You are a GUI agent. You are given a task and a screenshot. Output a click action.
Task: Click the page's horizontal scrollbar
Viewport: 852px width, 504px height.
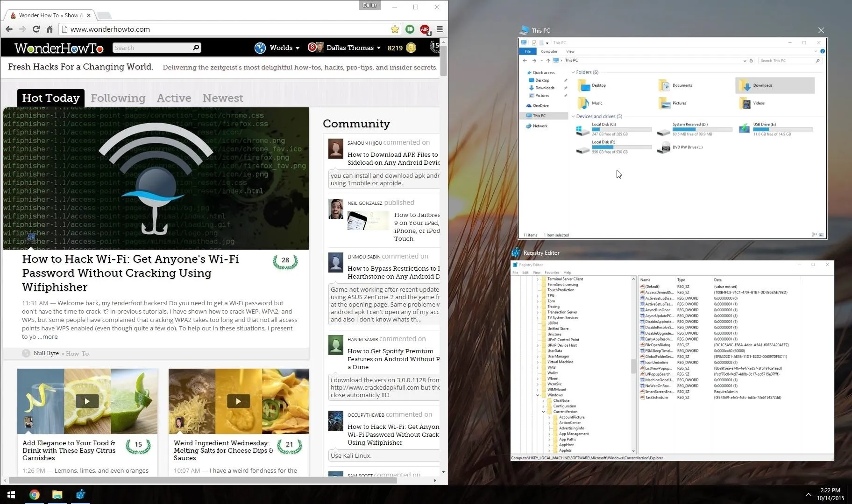tap(202, 480)
